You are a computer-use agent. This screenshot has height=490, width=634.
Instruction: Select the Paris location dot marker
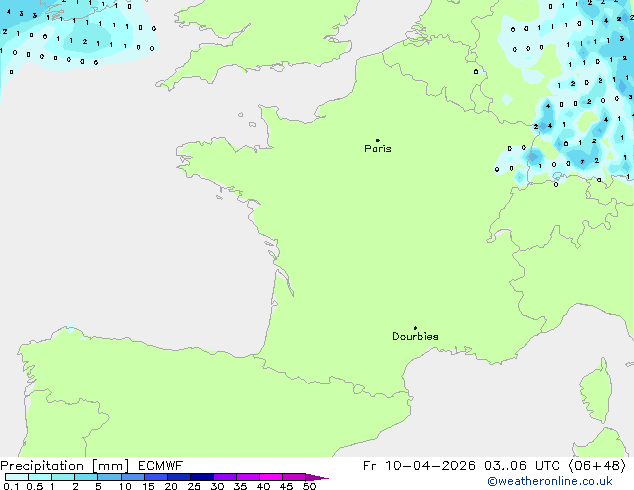(x=378, y=140)
